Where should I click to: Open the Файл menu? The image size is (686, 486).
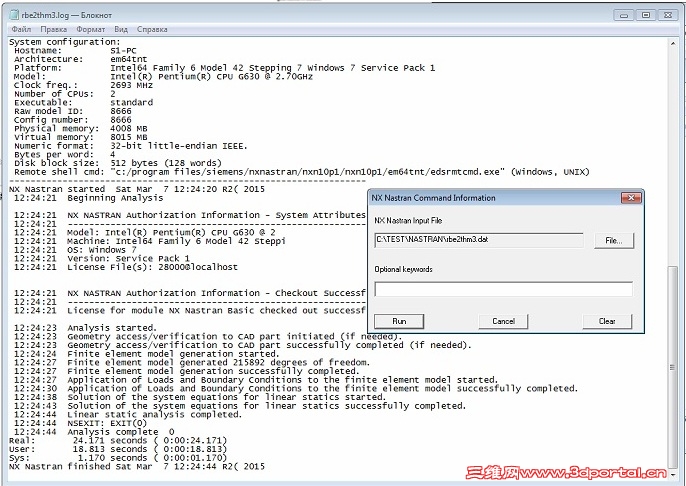click(21, 29)
